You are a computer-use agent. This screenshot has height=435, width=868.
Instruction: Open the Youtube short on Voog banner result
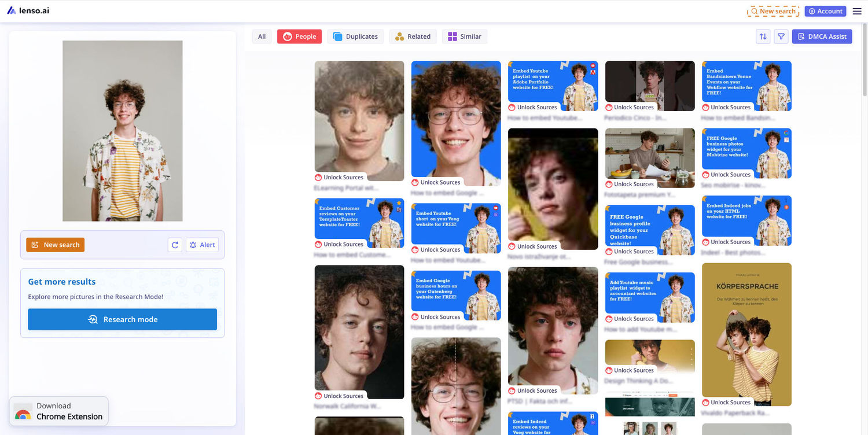click(456, 228)
